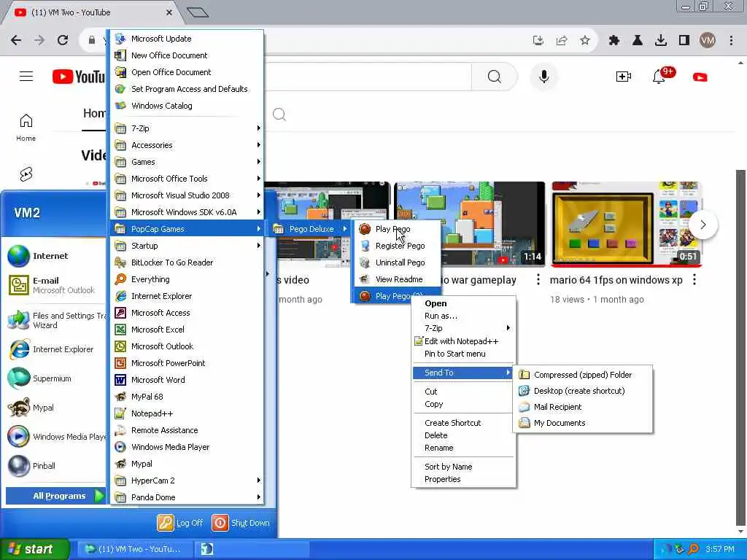This screenshot has height=560, width=747.
Task: Expand 7-Zip programs folder
Action: [187, 128]
